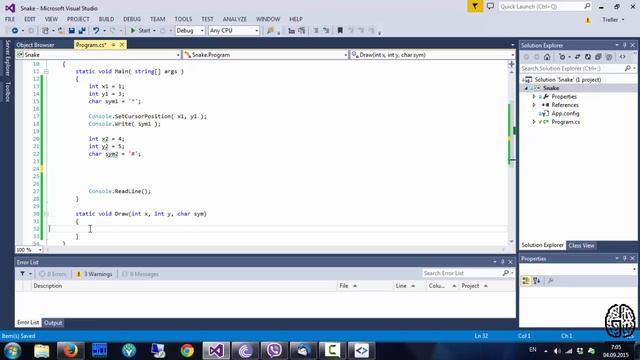Image resolution: width=640 pixels, height=360 pixels.
Task: Open the DEBUG menu
Action: point(132,19)
